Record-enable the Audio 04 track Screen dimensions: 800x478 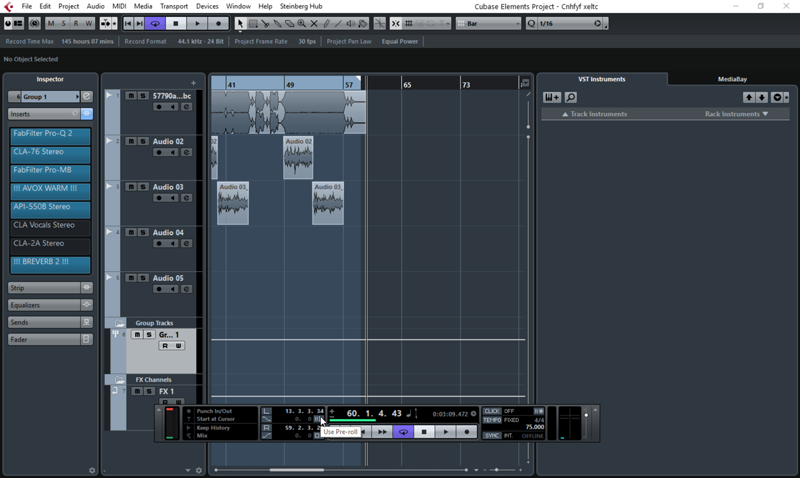coord(158,244)
